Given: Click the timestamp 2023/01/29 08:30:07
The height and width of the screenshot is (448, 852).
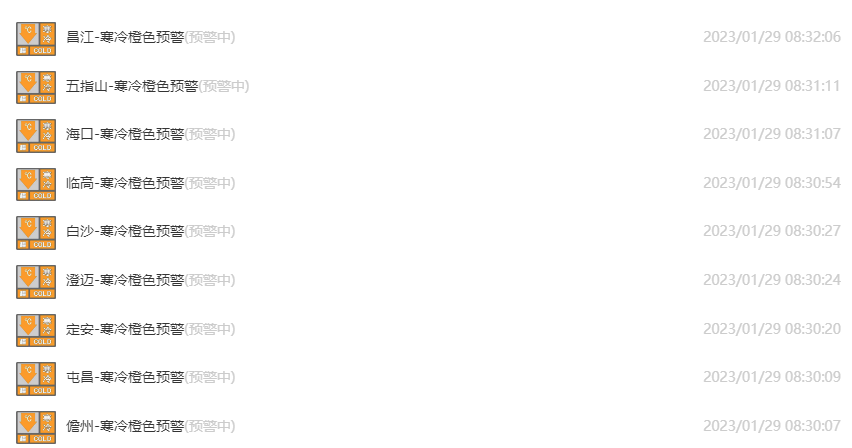Looking at the screenshot, I should (772, 426).
